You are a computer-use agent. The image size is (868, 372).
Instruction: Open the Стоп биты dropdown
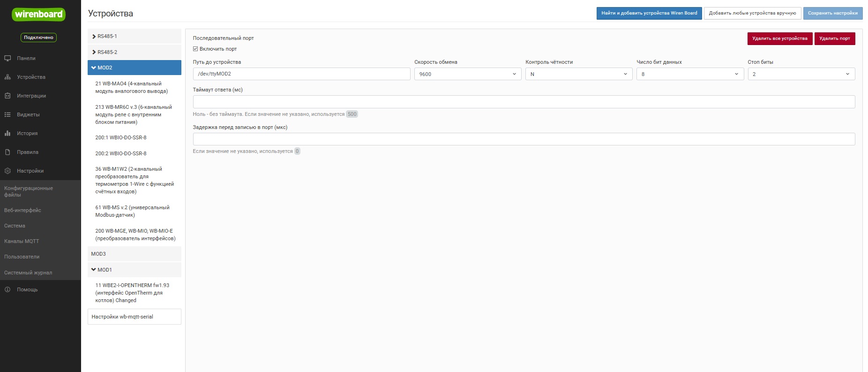pyautogui.click(x=801, y=74)
